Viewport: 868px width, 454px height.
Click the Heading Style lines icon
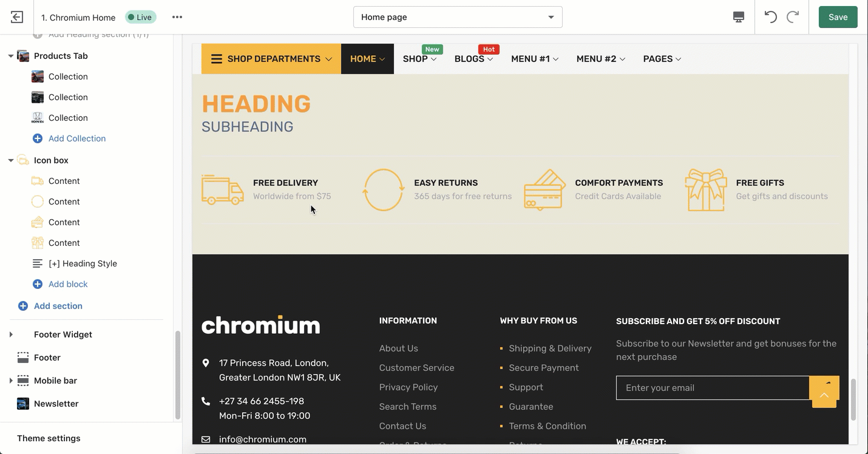38,263
